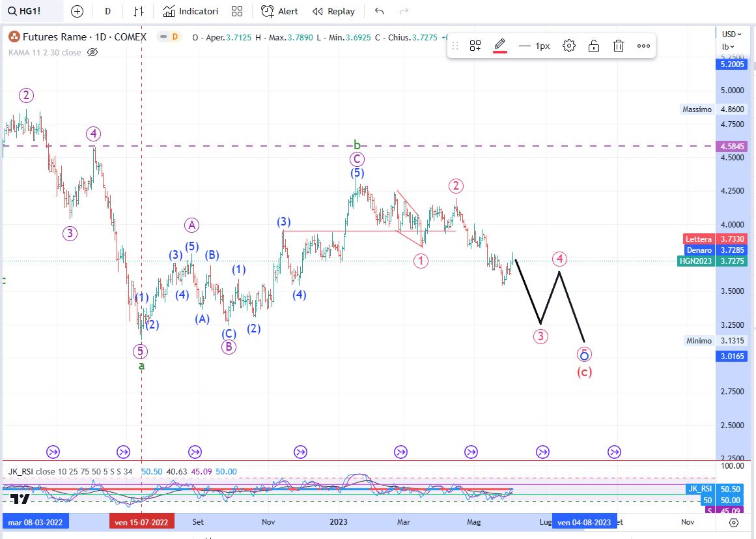This screenshot has width=756, height=539.
Task: Select the KAMA 11 2 30 close legend
Action: [44, 52]
